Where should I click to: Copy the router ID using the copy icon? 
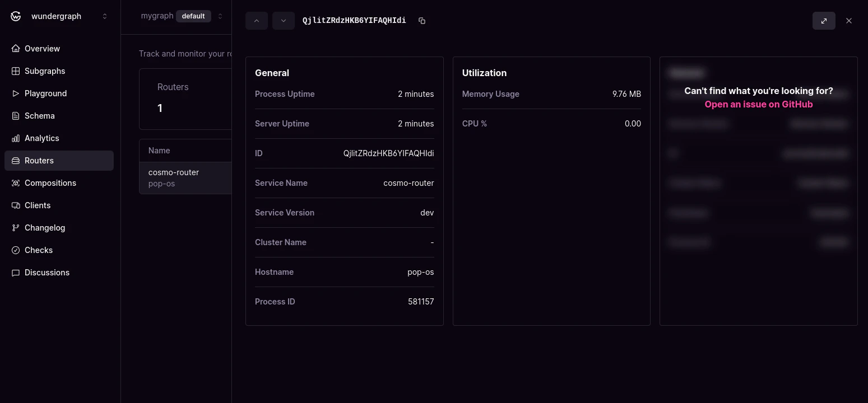(x=421, y=20)
